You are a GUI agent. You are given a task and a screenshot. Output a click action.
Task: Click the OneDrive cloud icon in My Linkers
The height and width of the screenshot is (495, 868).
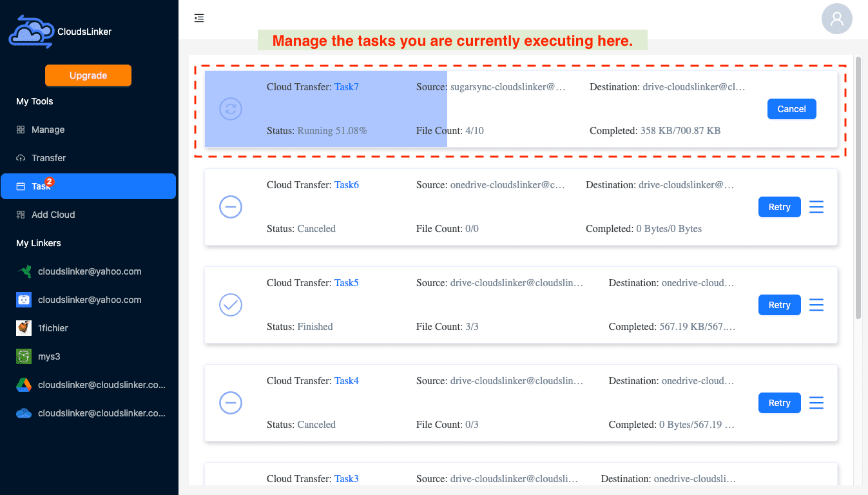click(x=24, y=413)
